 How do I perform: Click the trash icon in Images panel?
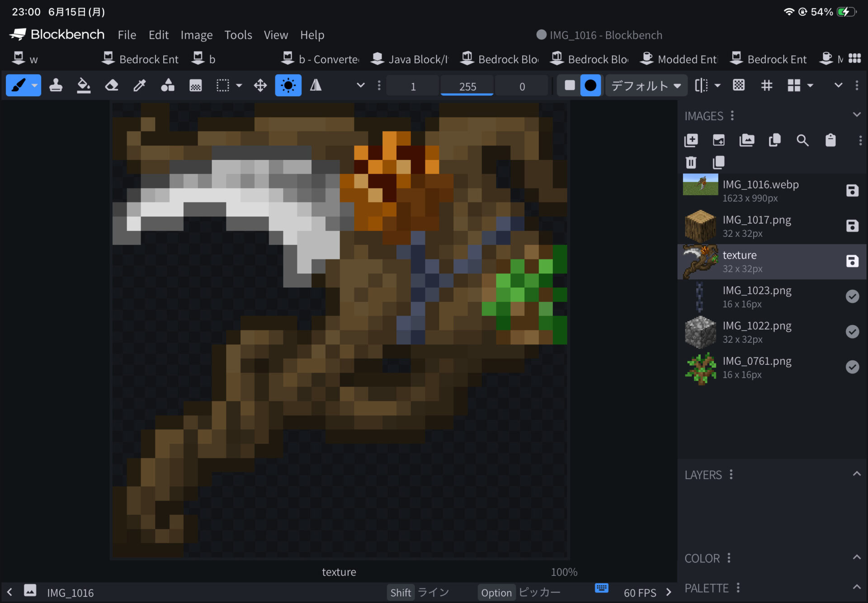pos(691,162)
